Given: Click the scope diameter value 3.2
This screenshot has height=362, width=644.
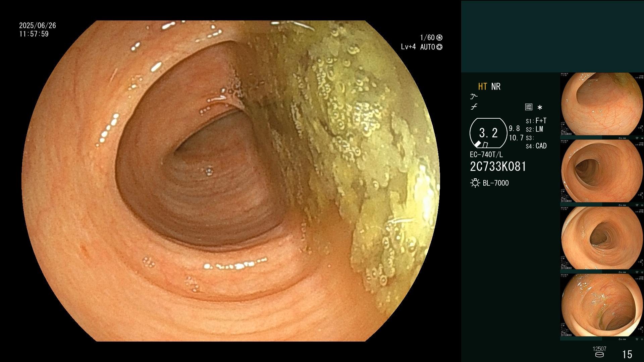Looking at the screenshot, I should [488, 133].
